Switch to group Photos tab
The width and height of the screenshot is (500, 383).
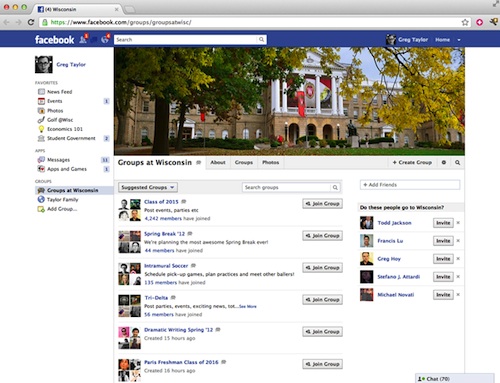[x=270, y=162]
